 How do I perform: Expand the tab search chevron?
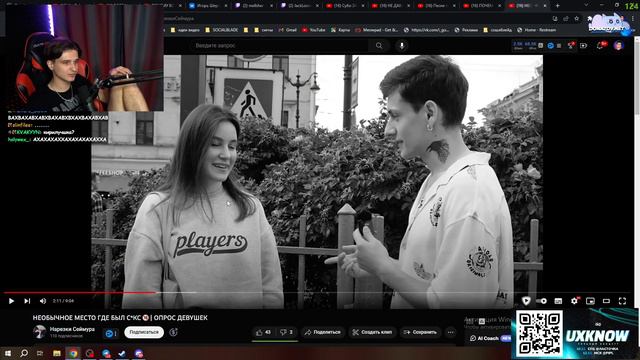click(586, 5)
